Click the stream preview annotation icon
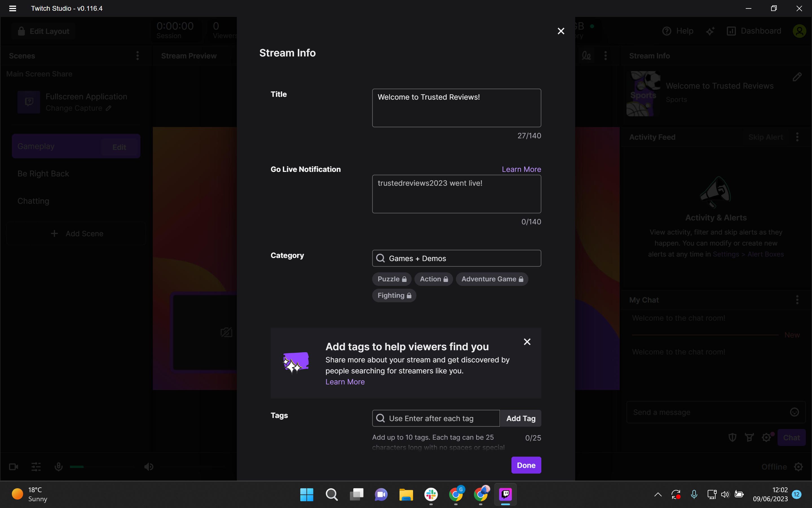 (x=586, y=56)
